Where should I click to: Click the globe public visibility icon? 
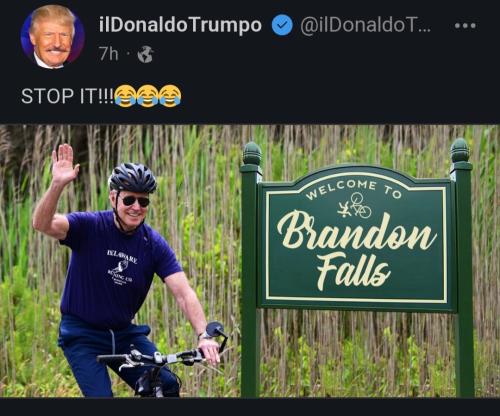coord(146,54)
